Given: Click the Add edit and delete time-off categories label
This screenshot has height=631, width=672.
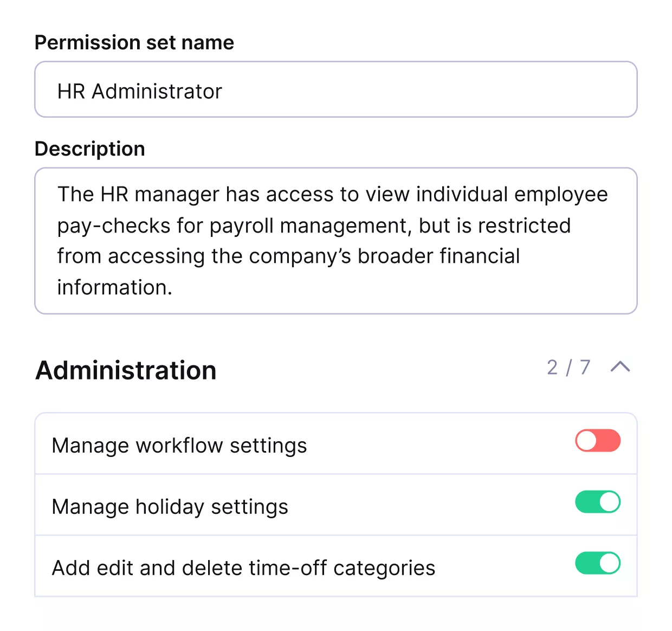Looking at the screenshot, I should [243, 567].
